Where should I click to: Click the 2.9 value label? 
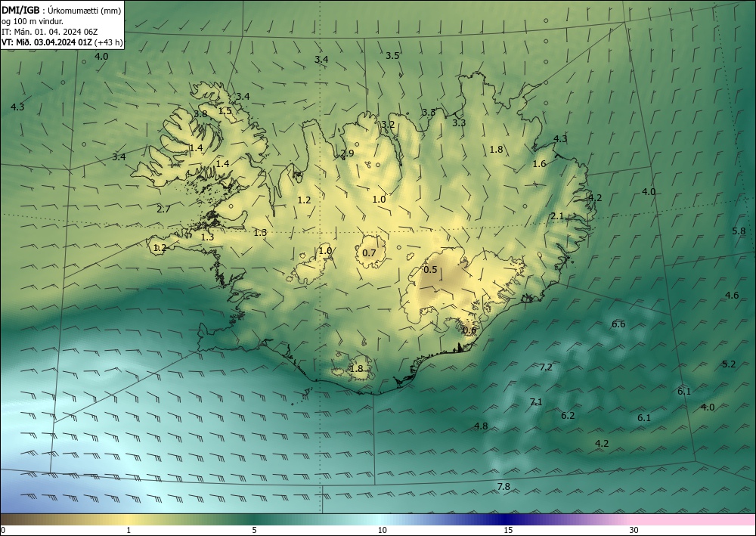pyautogui.click(x=347, y=153)
